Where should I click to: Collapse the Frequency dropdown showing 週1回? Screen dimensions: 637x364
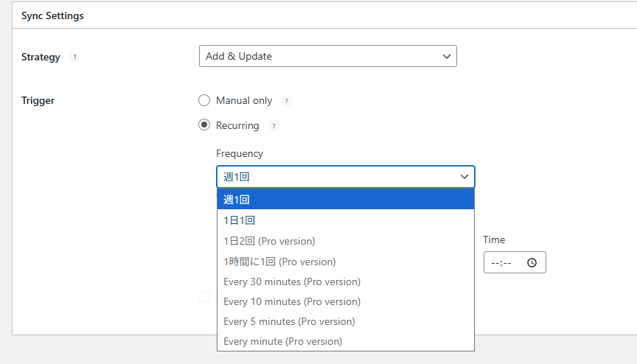tap(345, 177)
